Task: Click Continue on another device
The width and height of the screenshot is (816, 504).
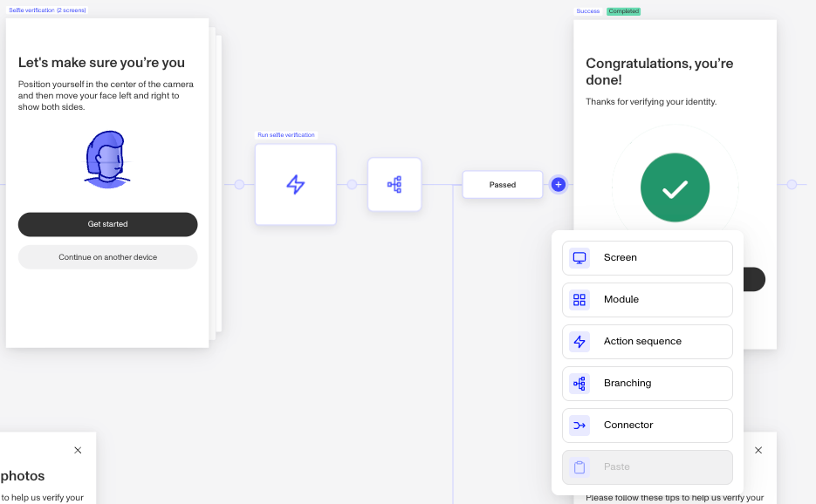Action: pyautogui.click(x=107, y=257)
